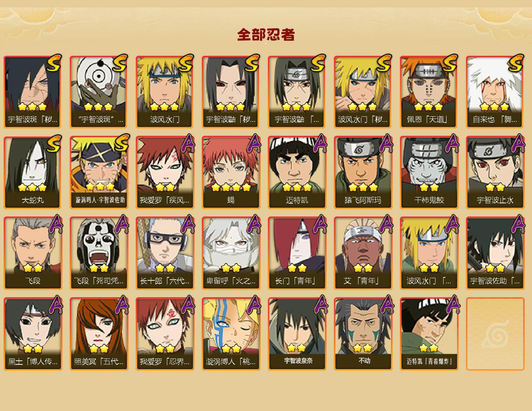Open the 长门「青年」 ninja card
The width and height of the screenshot is (532, 411).
(297, 253)
